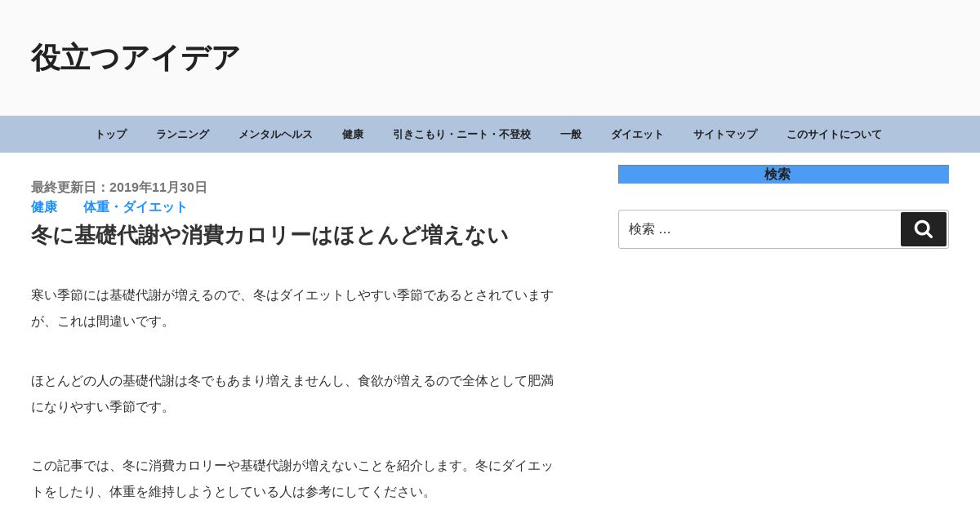The image size is (980, 514).
Task: Select 健康 in the navigation bar
Action: click(353, 135)
